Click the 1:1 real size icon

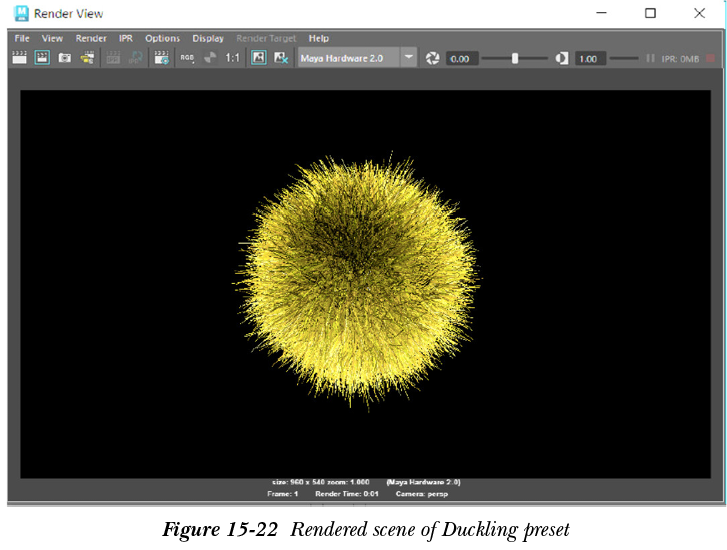click(x=232, y=58)
